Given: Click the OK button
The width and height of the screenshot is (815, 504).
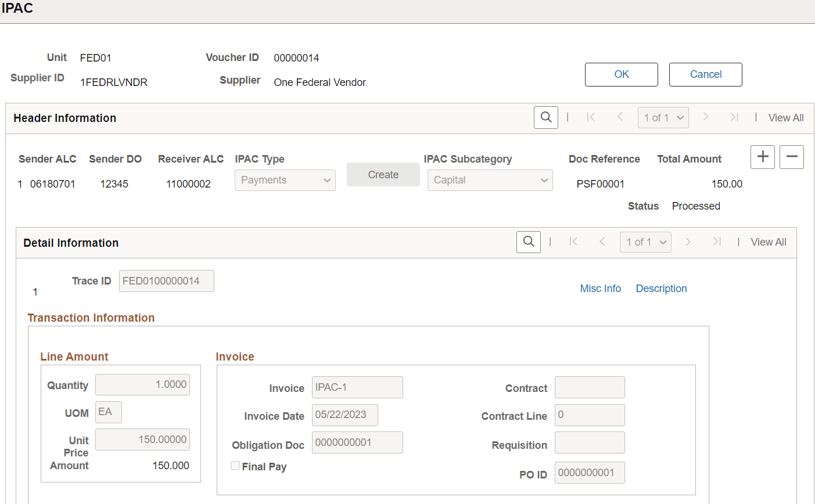Looking at the screenshot, I should tap(621, 74).
